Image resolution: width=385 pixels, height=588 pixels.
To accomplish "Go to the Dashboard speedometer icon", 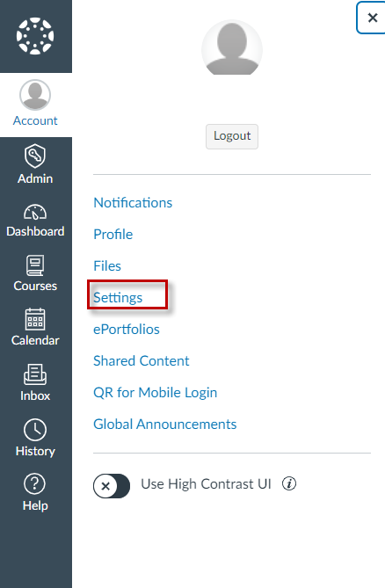I will 35,212.
